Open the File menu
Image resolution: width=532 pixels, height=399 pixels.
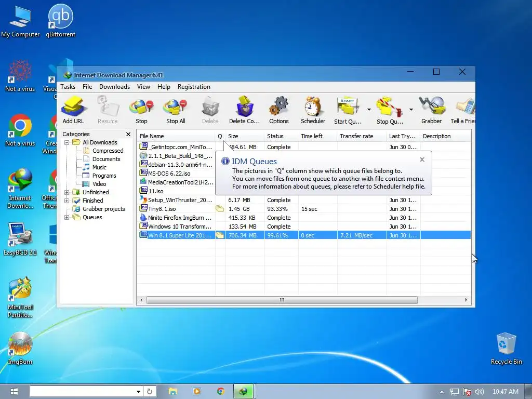coord(87,87)
